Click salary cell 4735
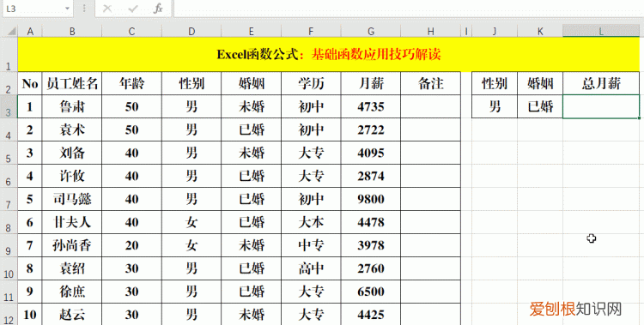Viewport: 644px width, 325px height. coord(371,106)
